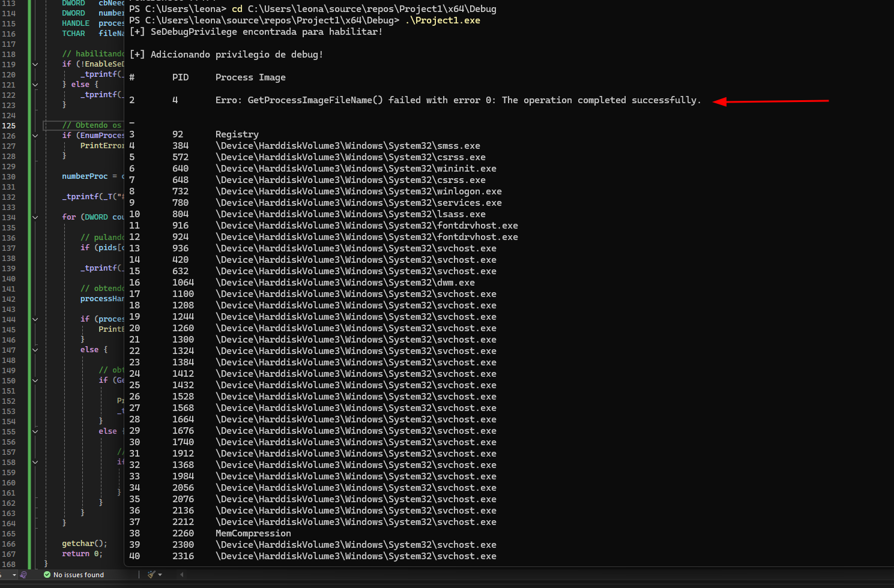Click the left scroll arrow in horizontal scrollbar
Viewport: 894px width, 588px height.
[181, 575]
